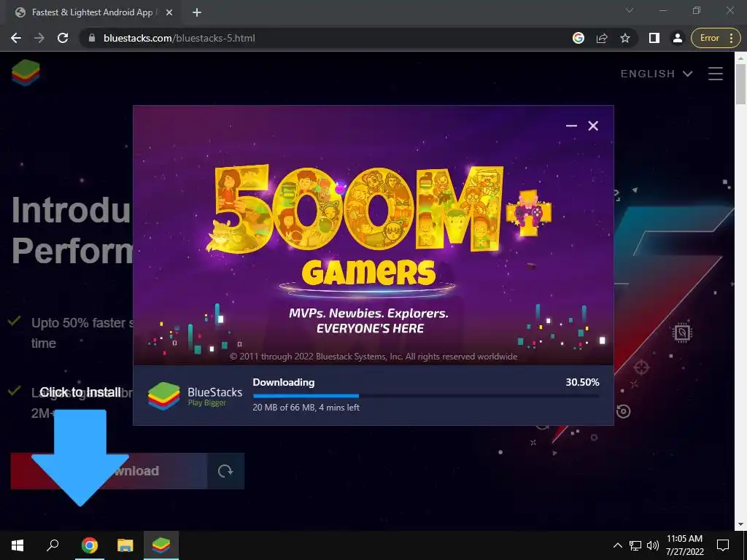Minimize the BlueStacks installer window
Screen dimensions: 747x560
[571, 125]
